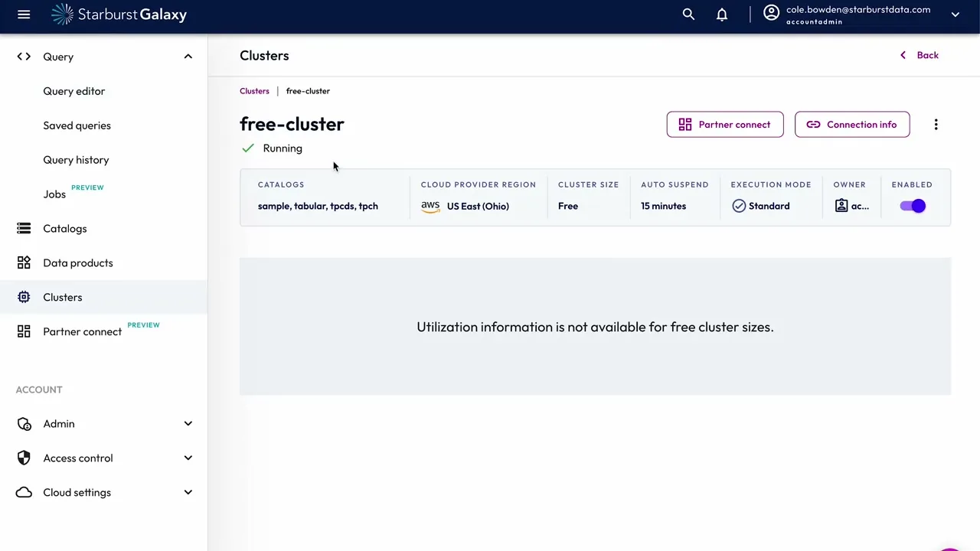This screenshot has width=980, height=551.
Task: Click the Connection info button
Action: pos(852,125)
